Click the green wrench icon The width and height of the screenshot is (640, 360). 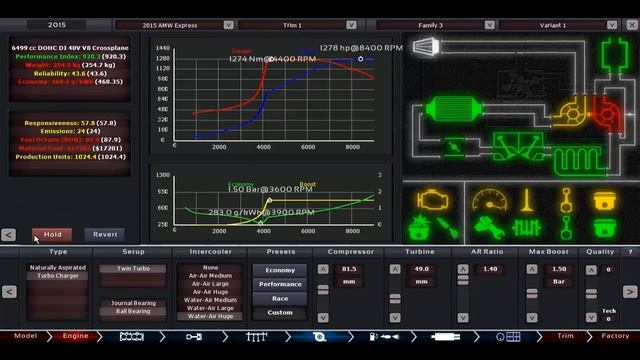[489, 228]
